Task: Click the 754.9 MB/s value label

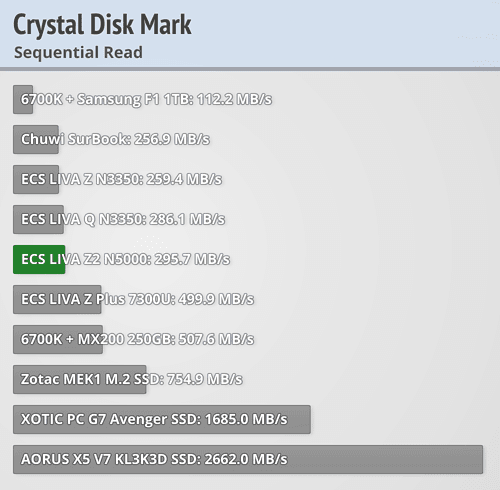Action: point(205,379)
